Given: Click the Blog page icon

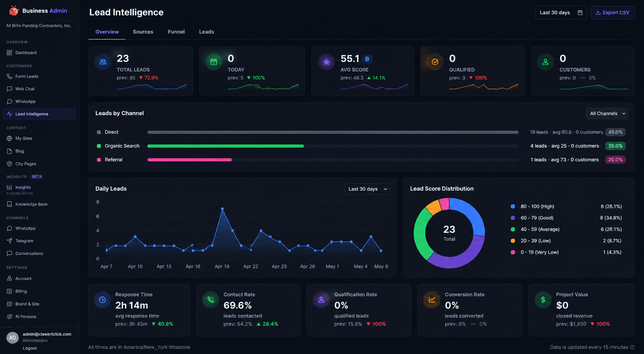Looking at the screenshot, I should click(x=10, y=151).
